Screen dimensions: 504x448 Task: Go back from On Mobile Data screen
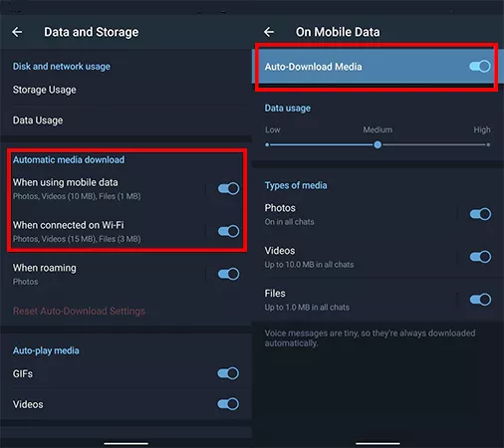point(269,32)
